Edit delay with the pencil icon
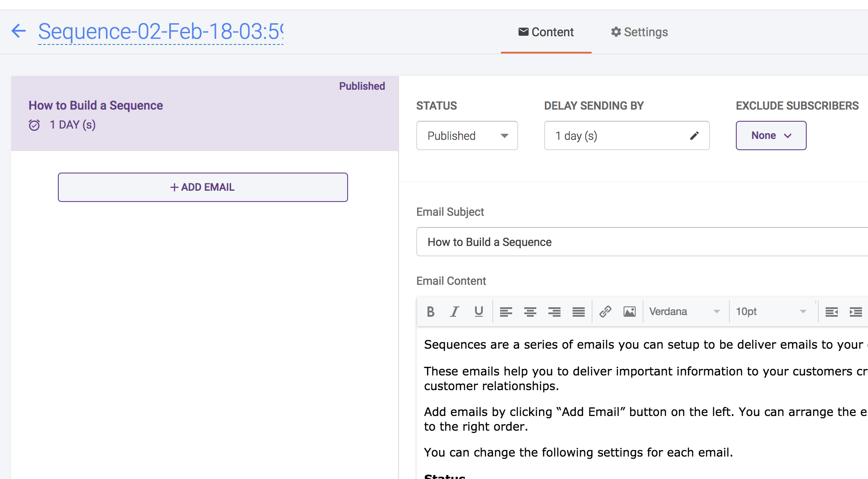Screen dimensions: 868x479 pos(694,136)
